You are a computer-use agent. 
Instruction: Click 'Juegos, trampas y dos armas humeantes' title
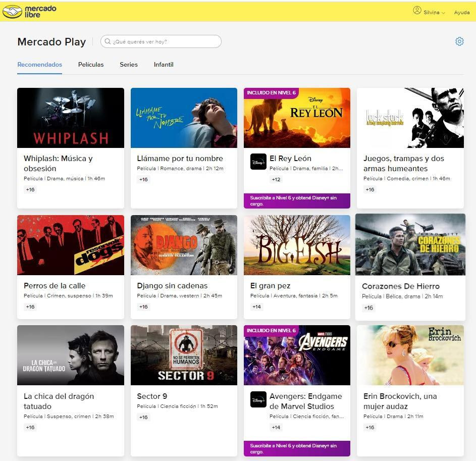pyautogui.click(x=404, y=164)
